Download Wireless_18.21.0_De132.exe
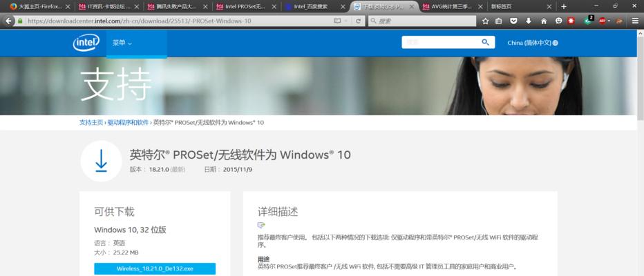Viewport: 644px width, 276px height. pos(155,268)
